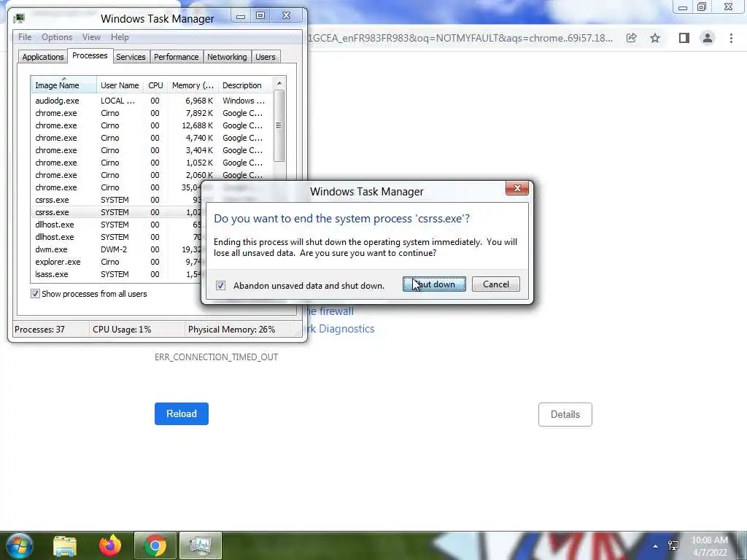Close the csrss.exe confirmation dialog
Screen dimensions: 747x560
[517, 188]
